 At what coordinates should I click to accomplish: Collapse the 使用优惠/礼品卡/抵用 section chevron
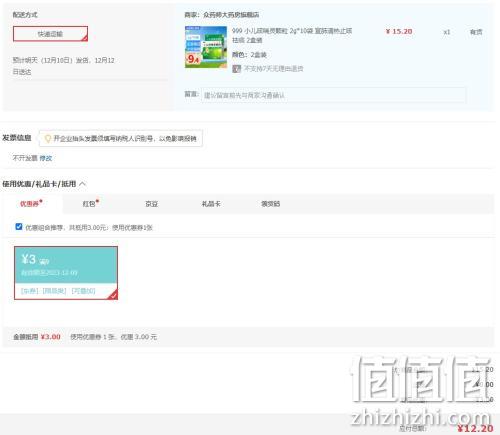point(82,184)
